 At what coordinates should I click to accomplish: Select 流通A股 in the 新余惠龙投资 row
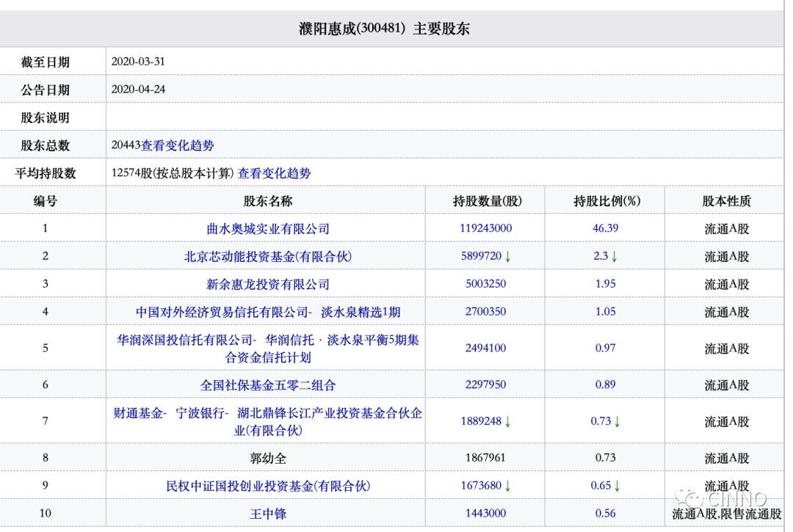(727, 285)
